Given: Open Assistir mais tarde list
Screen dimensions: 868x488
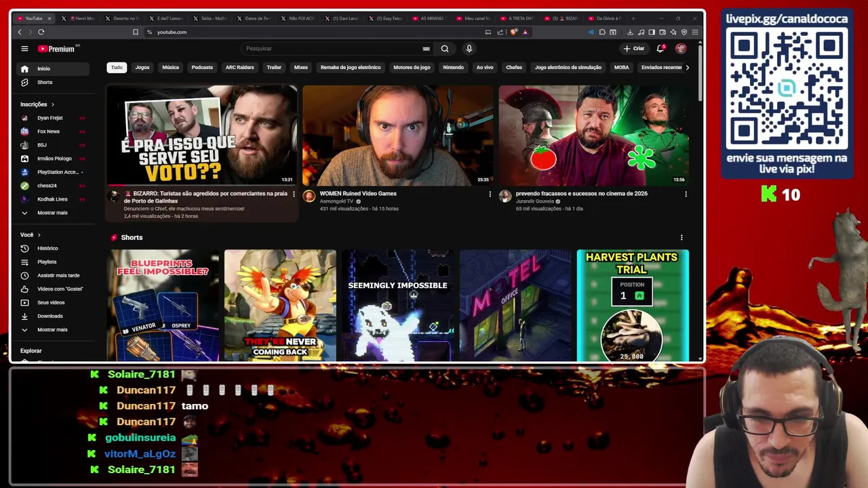Looking at the screenshot, I should click(x=53, y=275).
